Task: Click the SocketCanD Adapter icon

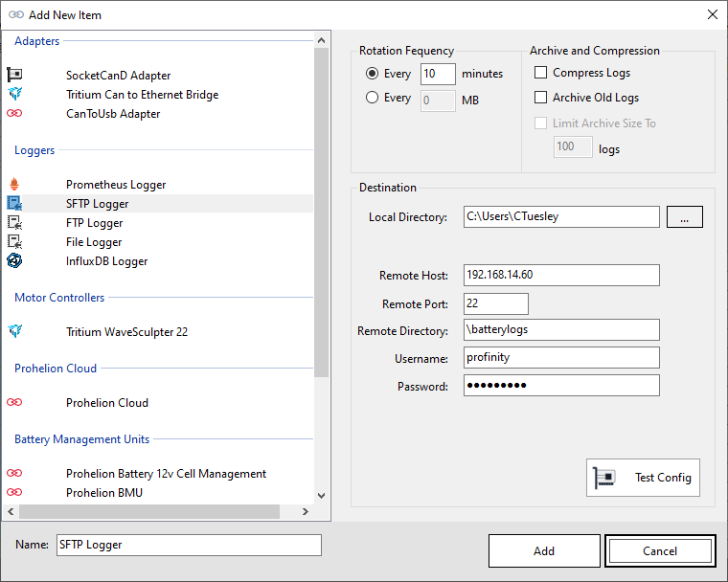Action: [14, 75]
